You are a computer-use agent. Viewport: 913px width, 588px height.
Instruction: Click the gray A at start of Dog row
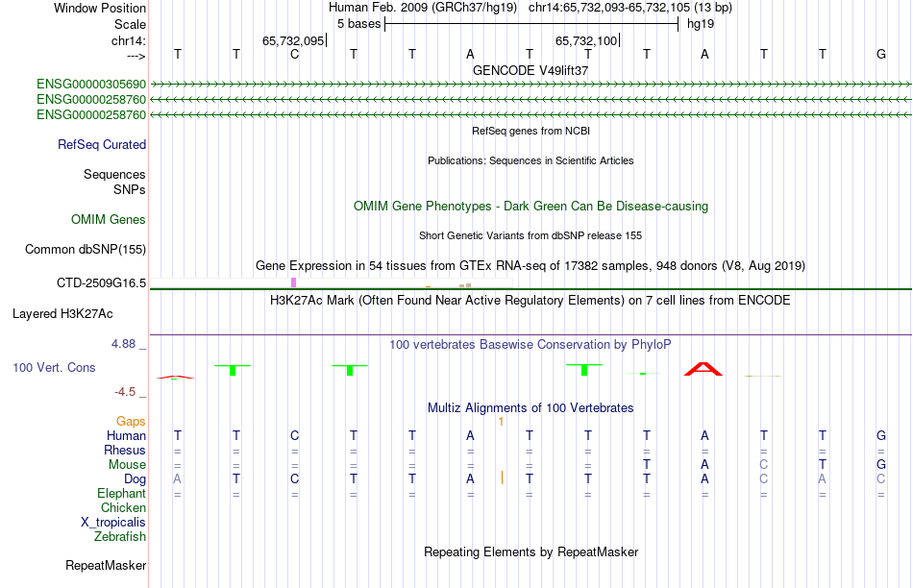(178, 479)
